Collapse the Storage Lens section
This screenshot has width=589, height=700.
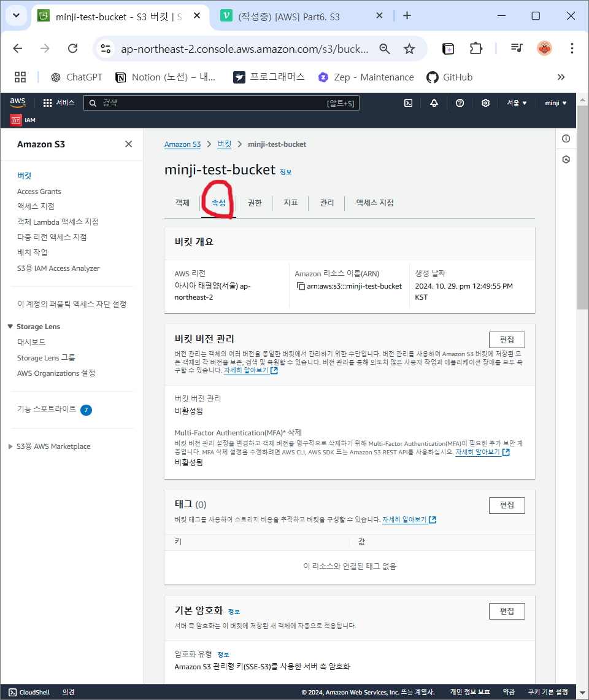pos(10,326)
